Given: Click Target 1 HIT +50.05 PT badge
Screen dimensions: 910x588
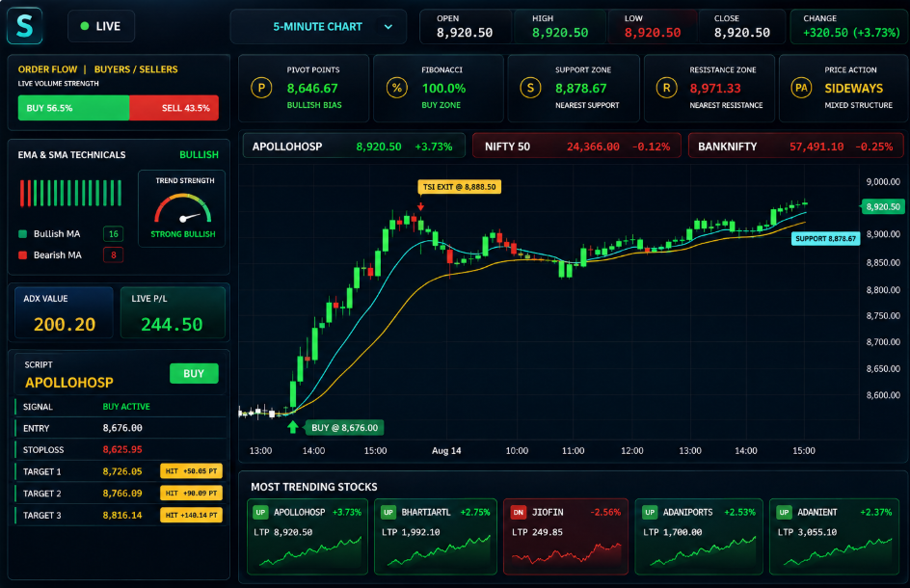Looking at the screenshot, I should (x=191, y=470).
